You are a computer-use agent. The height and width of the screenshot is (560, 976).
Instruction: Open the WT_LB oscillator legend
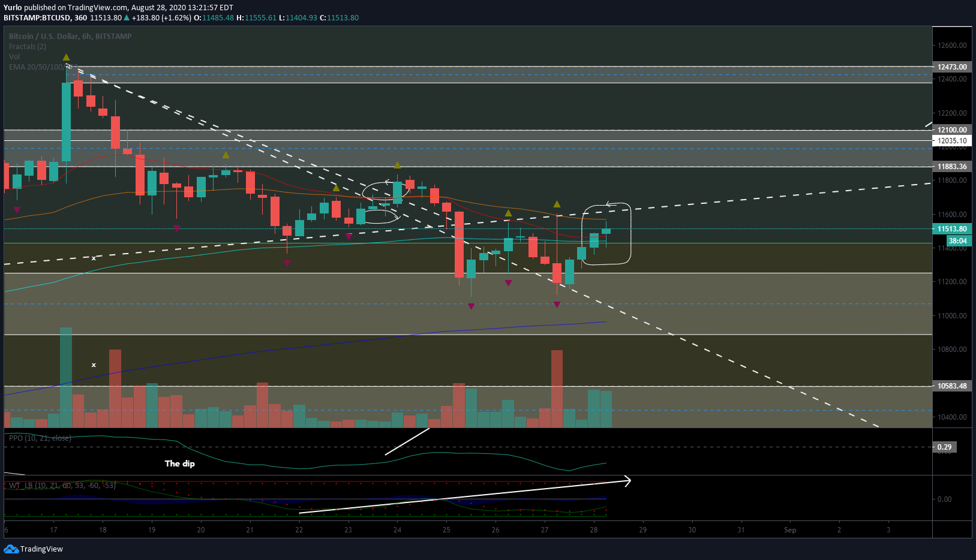tap(62, 486)
